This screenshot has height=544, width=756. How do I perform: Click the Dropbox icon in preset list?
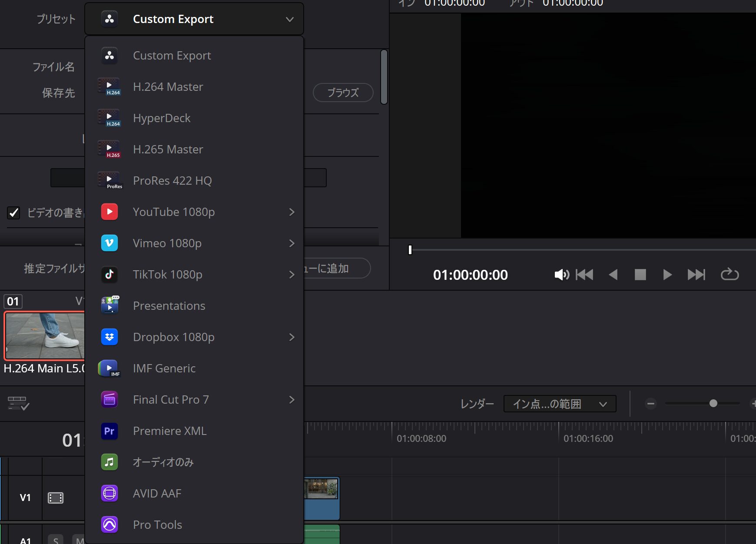pyautogui.click(x=109, y=337)
